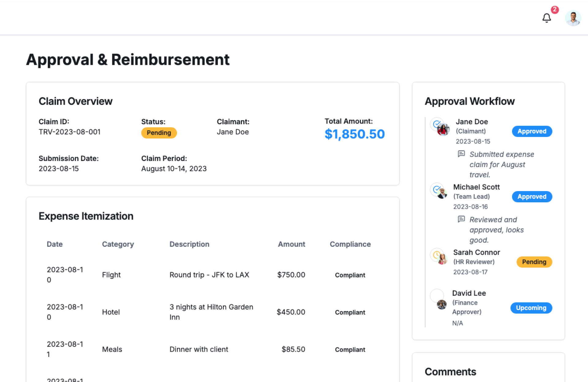Select the Flight expense row
The width and height of the screenshot is (588, 382).
point(209,275)
